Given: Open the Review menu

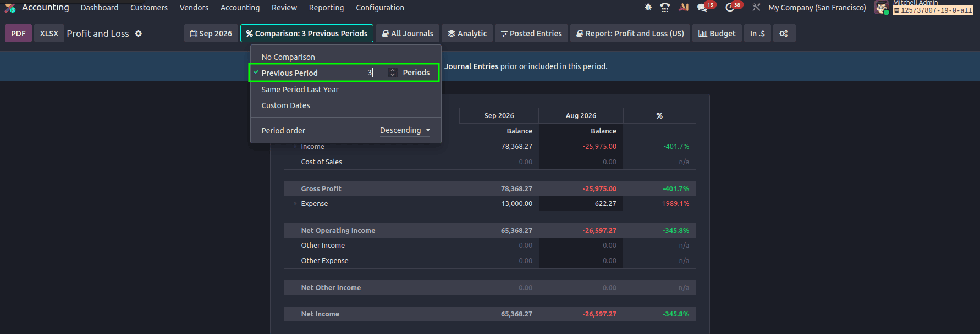Looking at the screenshot, I should [284, 8].
